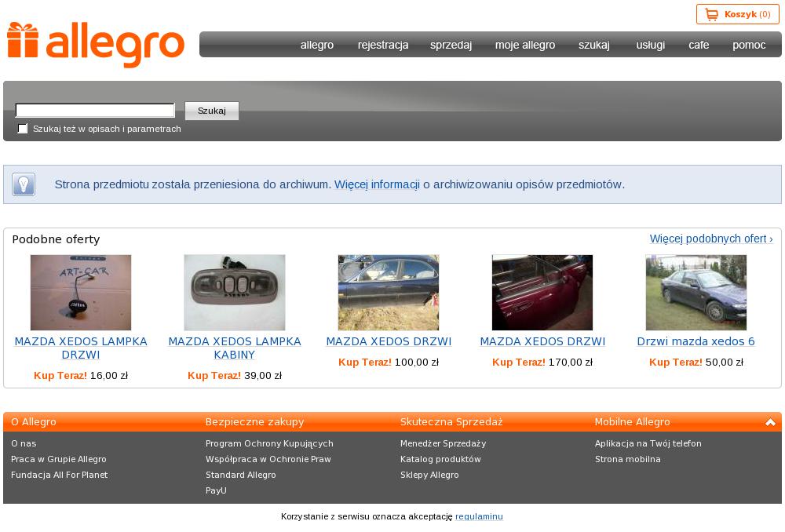Open Katalog produktów link

[440, 459]
